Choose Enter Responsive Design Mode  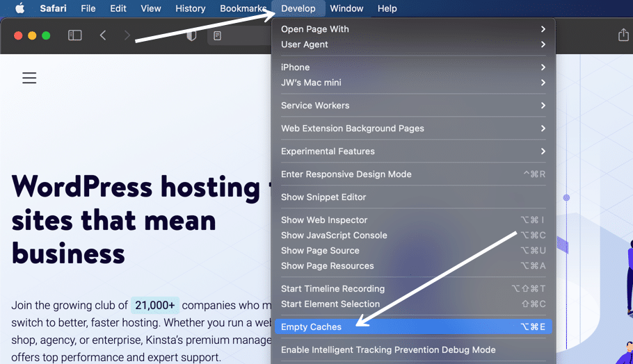(x=413, y=174)
